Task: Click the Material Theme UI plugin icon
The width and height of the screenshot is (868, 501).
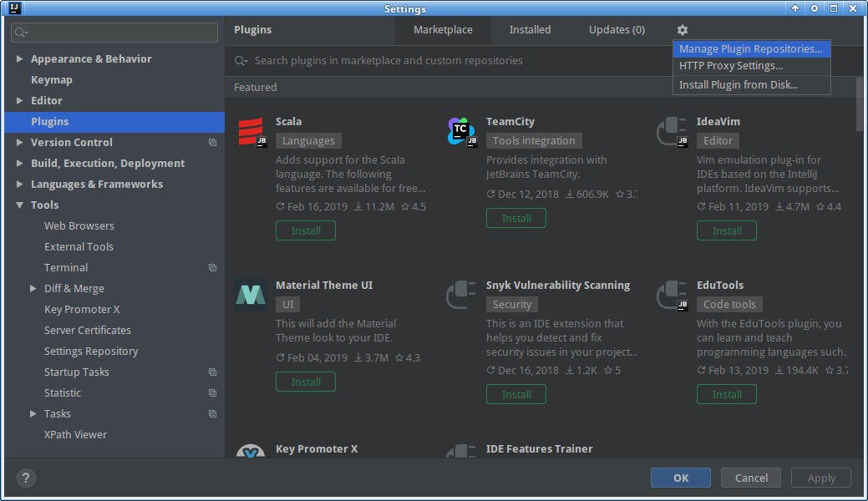Action: click(x=251, y=295)
